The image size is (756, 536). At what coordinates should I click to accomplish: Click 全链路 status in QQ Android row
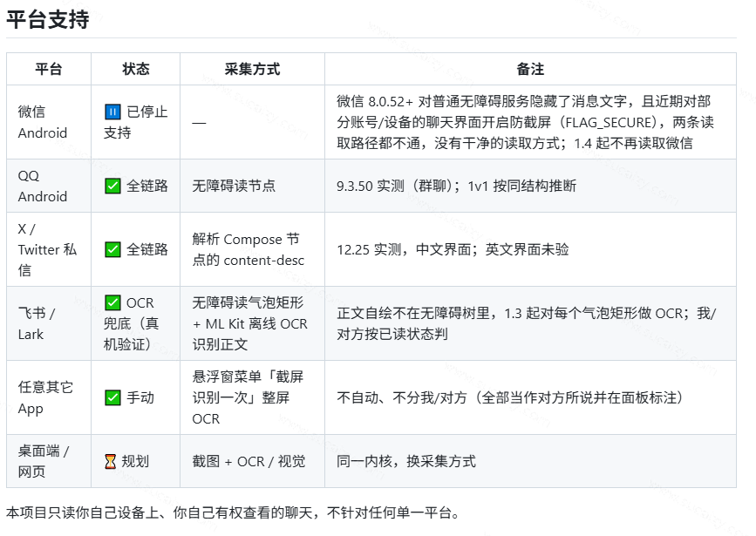147,186
